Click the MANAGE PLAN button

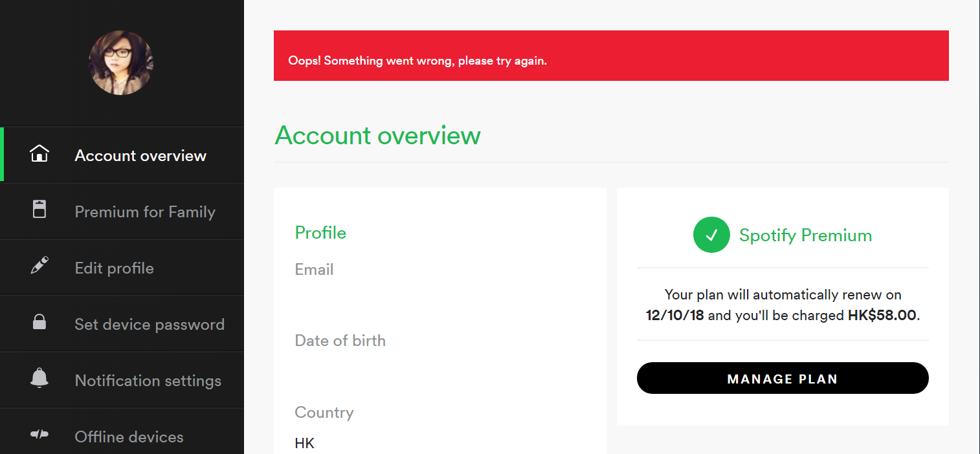[x=783, y=378]
